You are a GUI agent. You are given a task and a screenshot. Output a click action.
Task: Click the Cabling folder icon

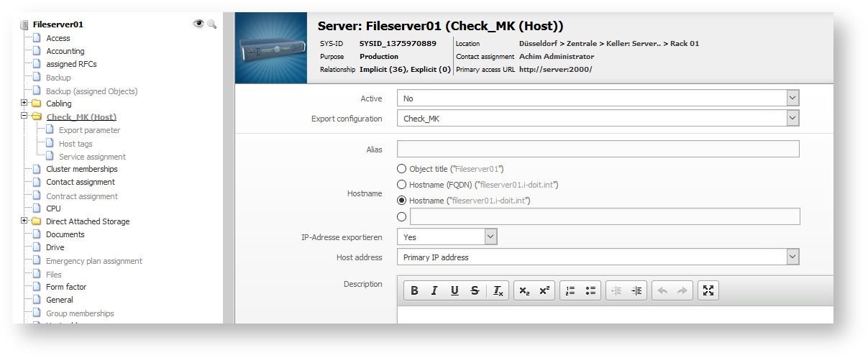coord(36,104)
